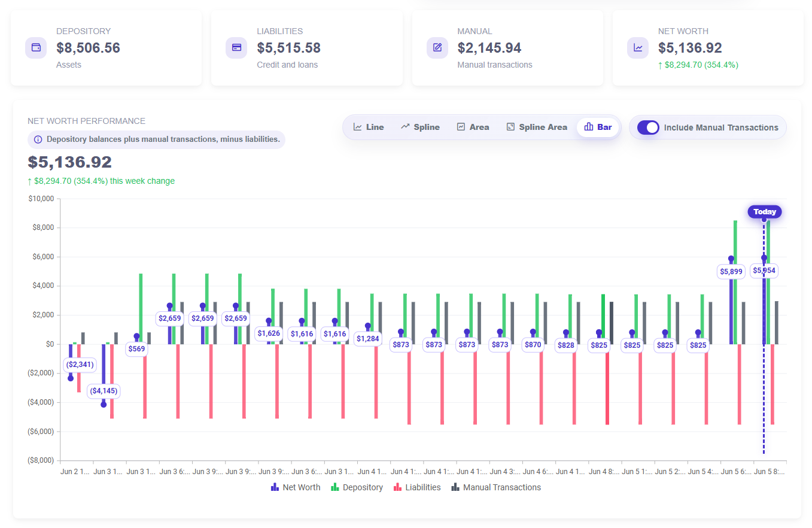Click the Depository wallet icon
This screenshot has height=528, width=812.
(x=36, y=48)
